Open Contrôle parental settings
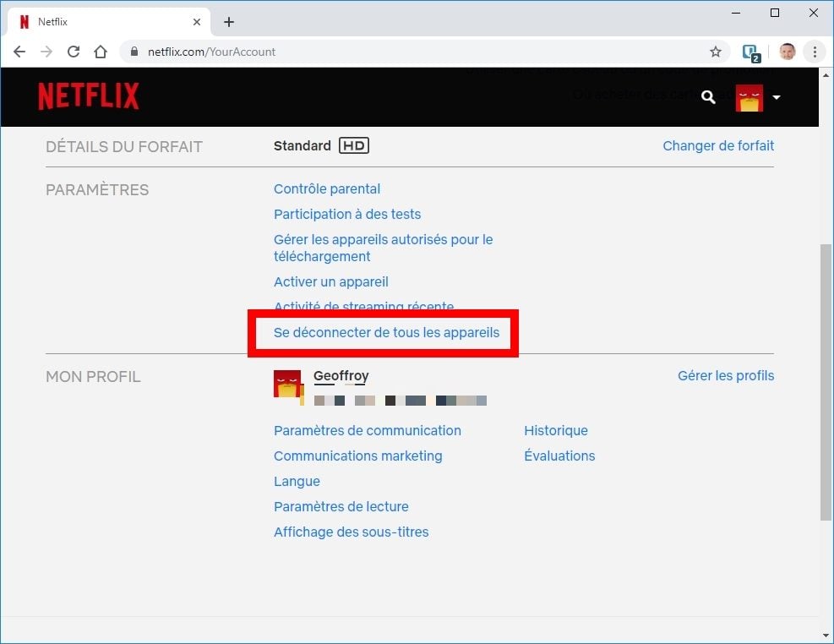Screen dimensions: 834x644 point(326,188)
